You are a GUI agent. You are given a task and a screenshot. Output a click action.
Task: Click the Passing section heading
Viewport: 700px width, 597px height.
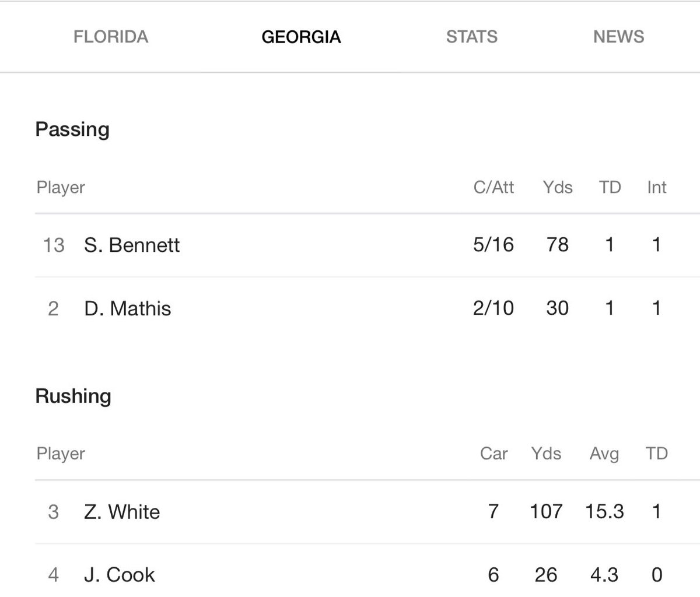pyautogui.click(x=72, y=129)
